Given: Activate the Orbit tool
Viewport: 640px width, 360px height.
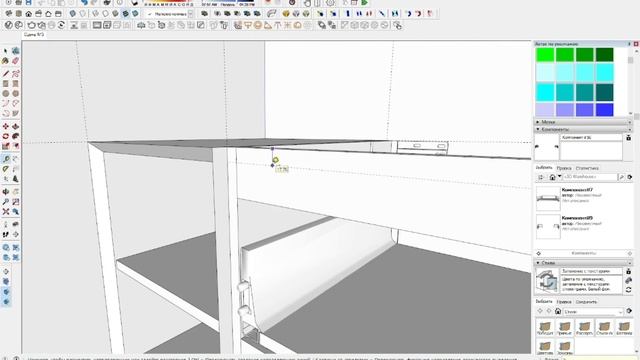Looking at the screenshot, I should 6,192.
